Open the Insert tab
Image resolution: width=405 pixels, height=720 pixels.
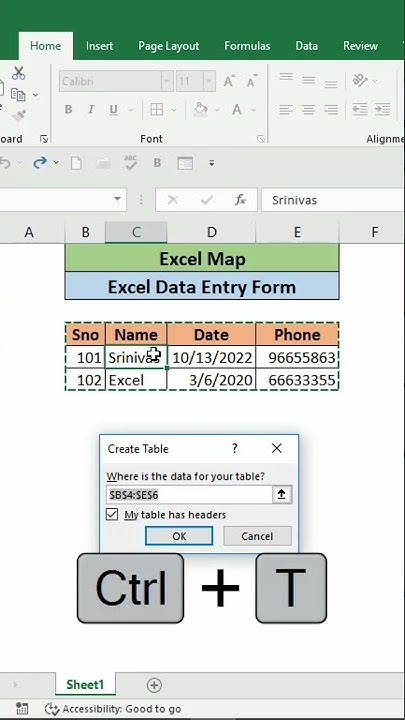click(100, 46)
